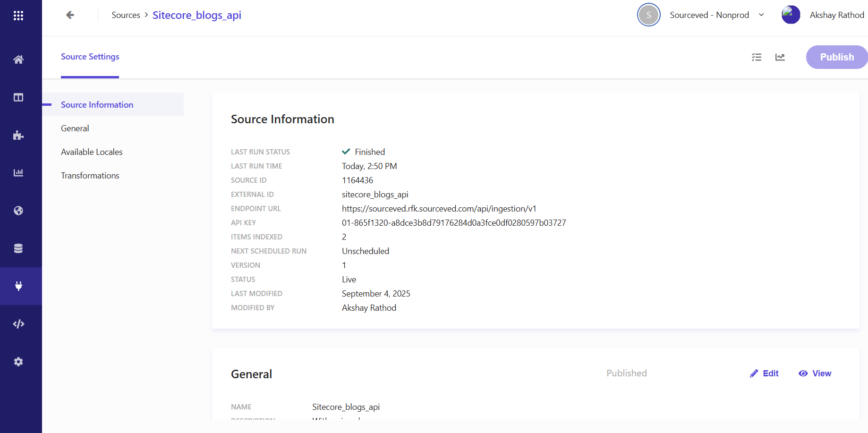
Task: Open the app launcher grid icon
Action: pyautogui.click(x=18, y=16)
